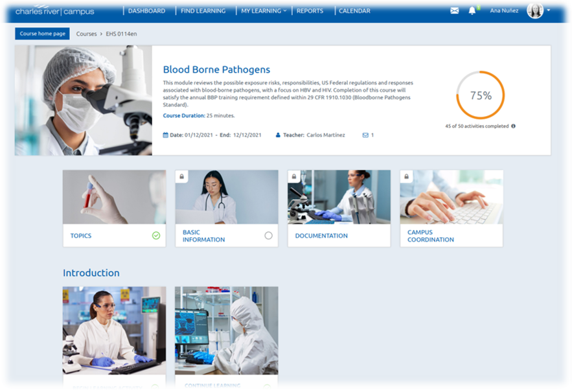
Task: Click the info icon beside activities completed
Action: (514, 126)
